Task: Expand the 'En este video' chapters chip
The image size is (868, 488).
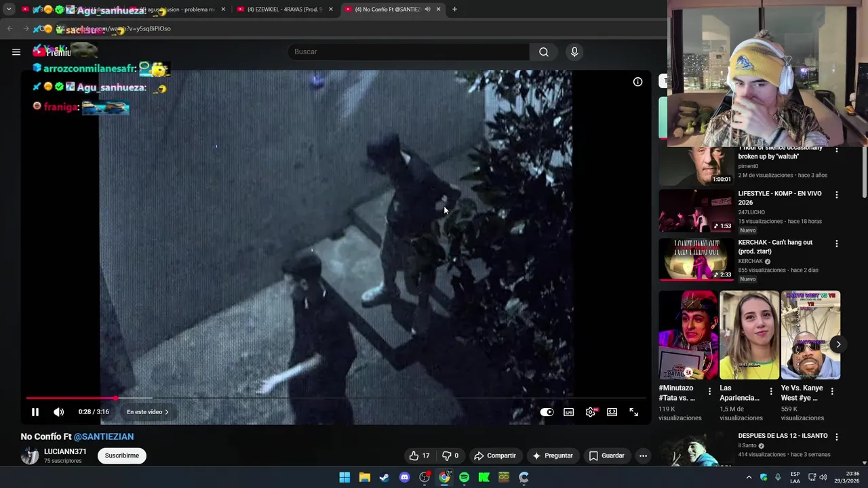Action: [x=148, y=411]
